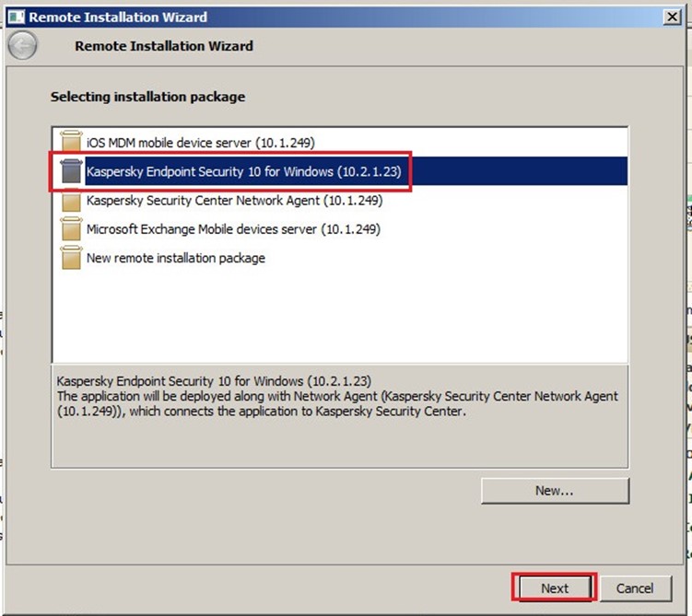Click the New... button

tap(556, 491)
